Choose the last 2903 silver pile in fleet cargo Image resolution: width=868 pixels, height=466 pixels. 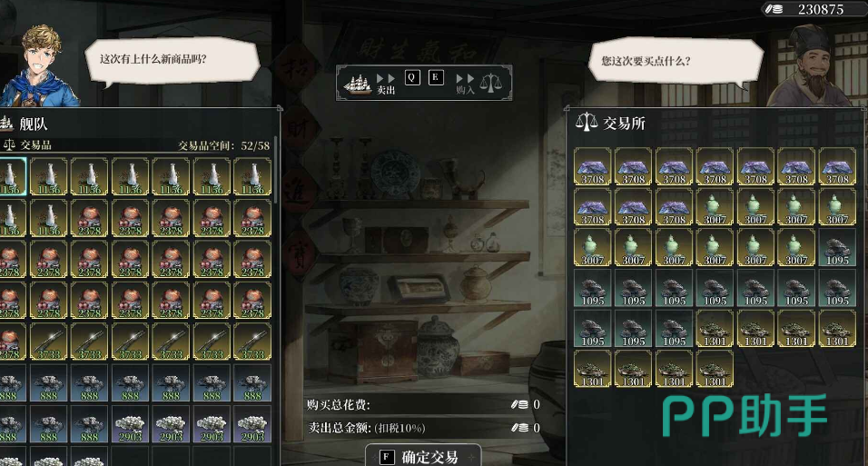click(252, 424)
